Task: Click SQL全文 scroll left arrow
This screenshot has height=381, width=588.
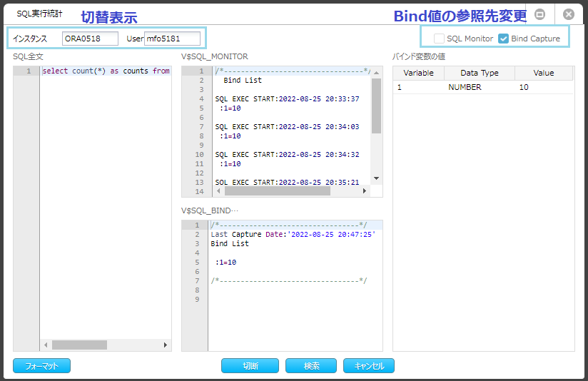Action: click(x=46, y=345)
